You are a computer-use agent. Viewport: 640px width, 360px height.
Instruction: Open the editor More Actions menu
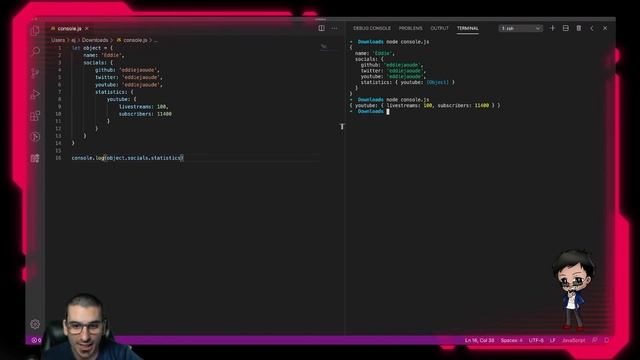point(335,28)
